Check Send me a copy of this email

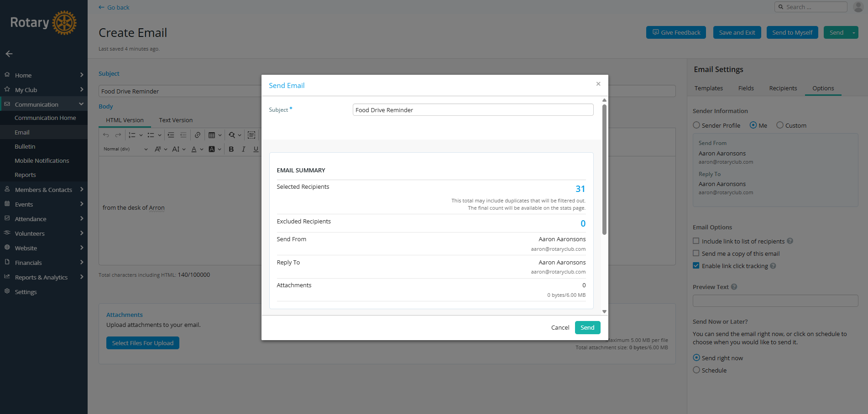(696, 254)
